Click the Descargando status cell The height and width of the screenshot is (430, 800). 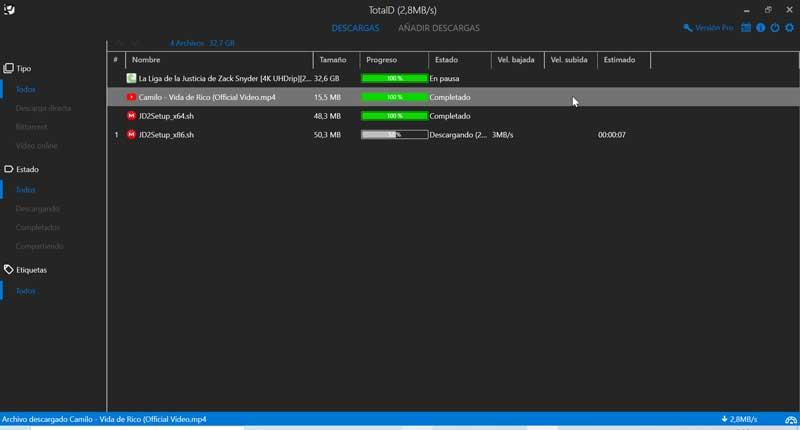click(x=458, y=135)
